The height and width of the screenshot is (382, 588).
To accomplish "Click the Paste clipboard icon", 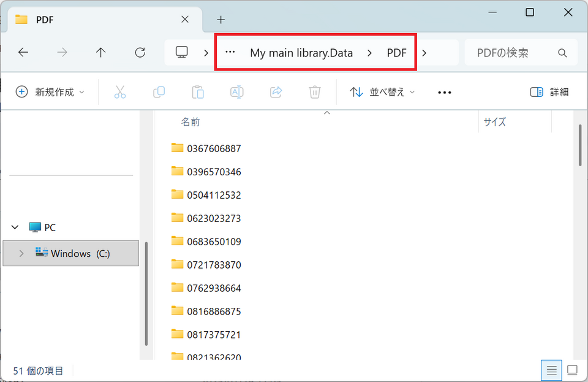I will point(198,92).
